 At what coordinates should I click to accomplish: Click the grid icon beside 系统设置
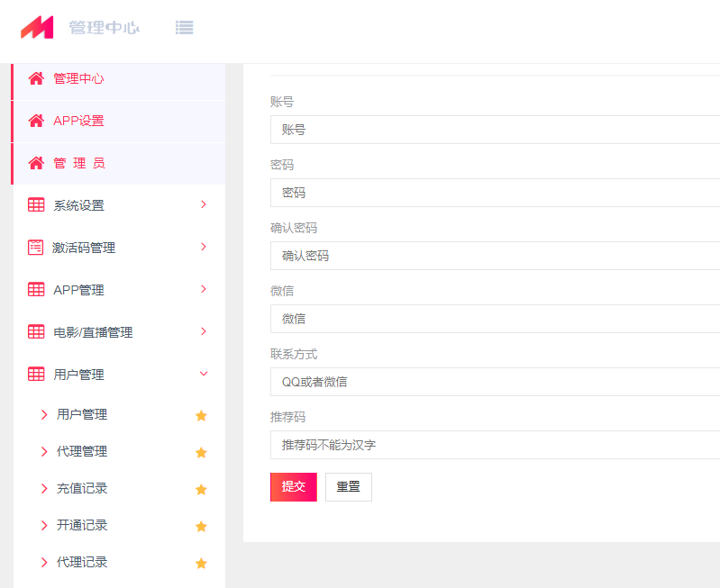point(36,205)
